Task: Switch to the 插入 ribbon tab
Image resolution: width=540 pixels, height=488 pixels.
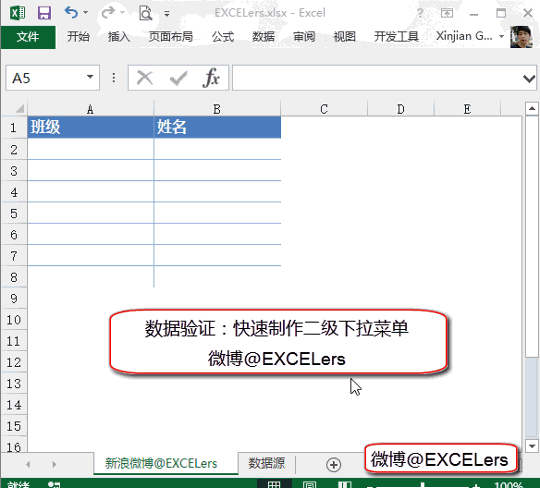Action: (119, 37)
